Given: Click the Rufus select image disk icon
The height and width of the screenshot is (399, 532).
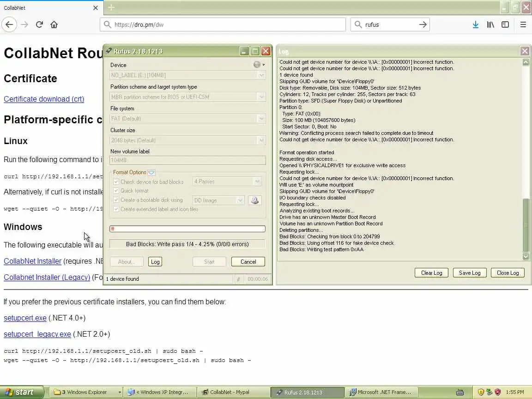Looking at the screenshot, I should pyautogui.click(x=255, y=200).
